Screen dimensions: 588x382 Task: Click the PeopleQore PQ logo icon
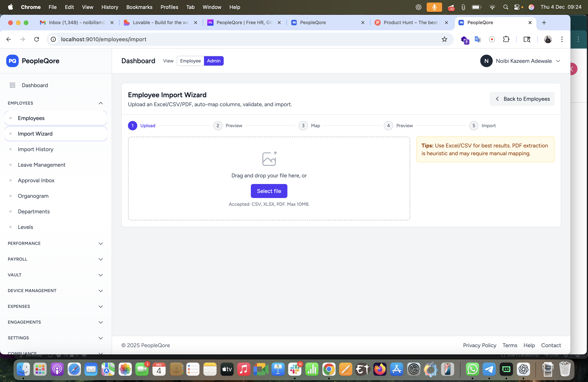tap(12, 61)
